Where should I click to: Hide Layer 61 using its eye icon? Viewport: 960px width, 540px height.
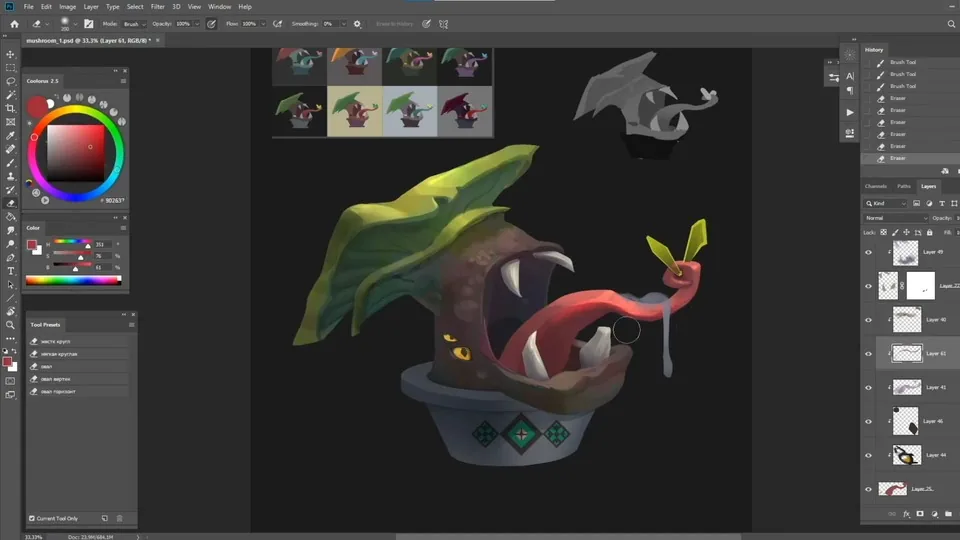pos(868,354)
